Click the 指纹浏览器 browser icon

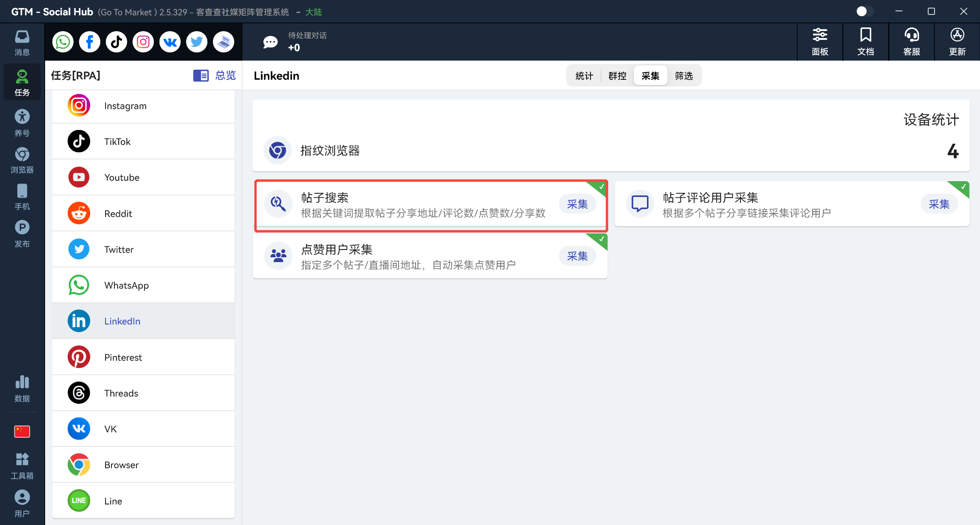[277, 151]
